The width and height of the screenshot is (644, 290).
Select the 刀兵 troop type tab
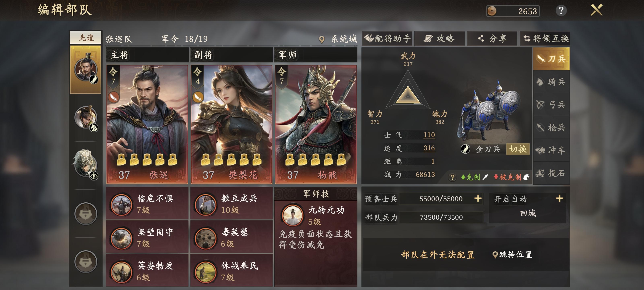pos(551,59)
